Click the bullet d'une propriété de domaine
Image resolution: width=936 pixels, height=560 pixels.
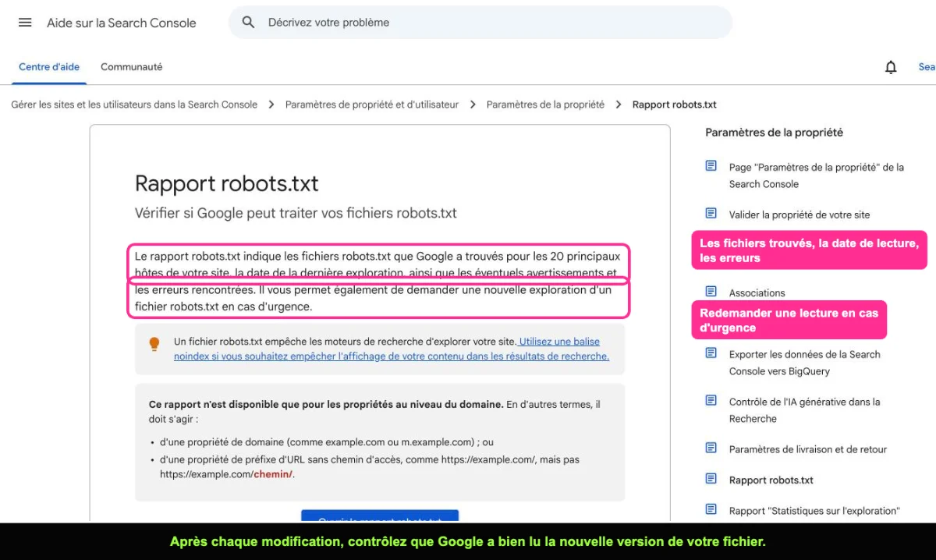[327, 441]
